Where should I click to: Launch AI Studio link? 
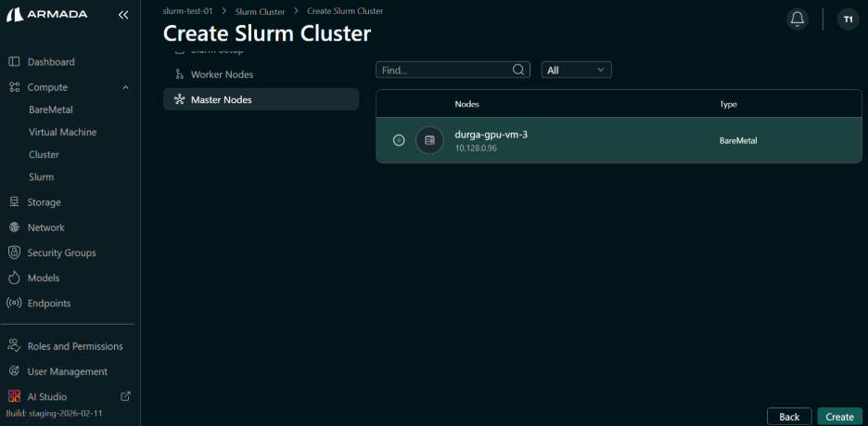pyautogui.click(x=47, y=396)
